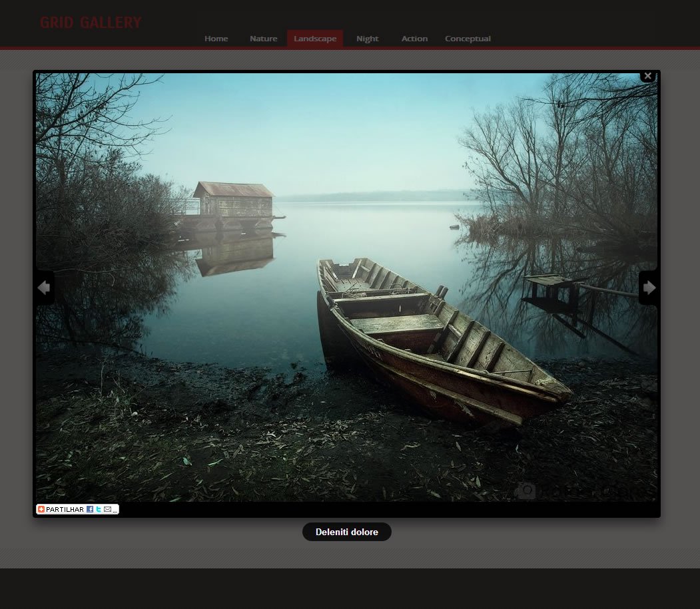Click the enlarged boat lake photo
Viewport: 700px width, 609px height.
pyautogui.click(x=346, y=288)
